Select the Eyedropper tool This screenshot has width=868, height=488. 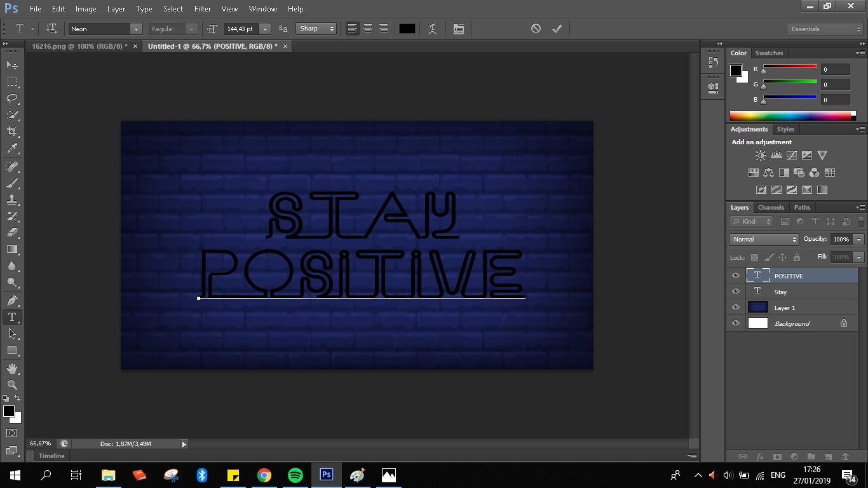tap(12, 149)
